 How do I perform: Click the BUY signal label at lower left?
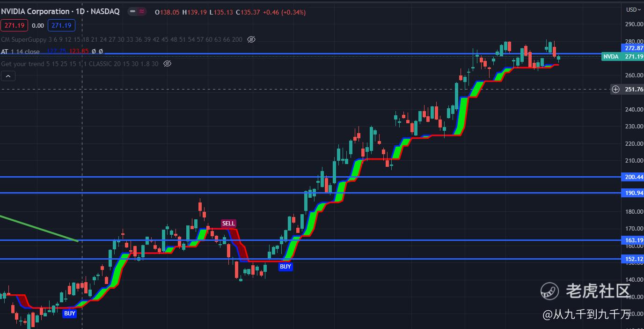pos(70,314)
